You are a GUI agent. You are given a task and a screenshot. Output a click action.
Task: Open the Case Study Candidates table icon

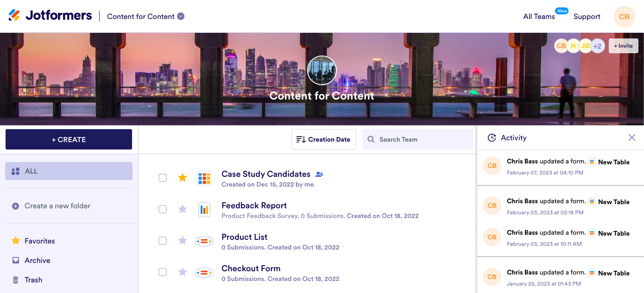click(x=204, y=178)
